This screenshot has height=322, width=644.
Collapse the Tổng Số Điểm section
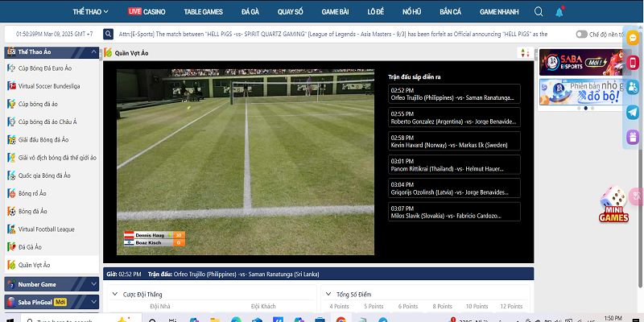point(327,295)
